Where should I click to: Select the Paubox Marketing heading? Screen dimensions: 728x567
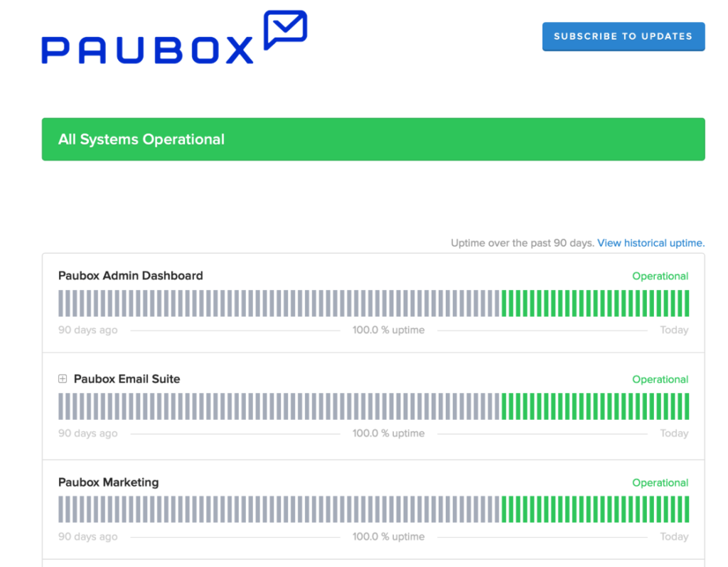(x=108, y=482)
